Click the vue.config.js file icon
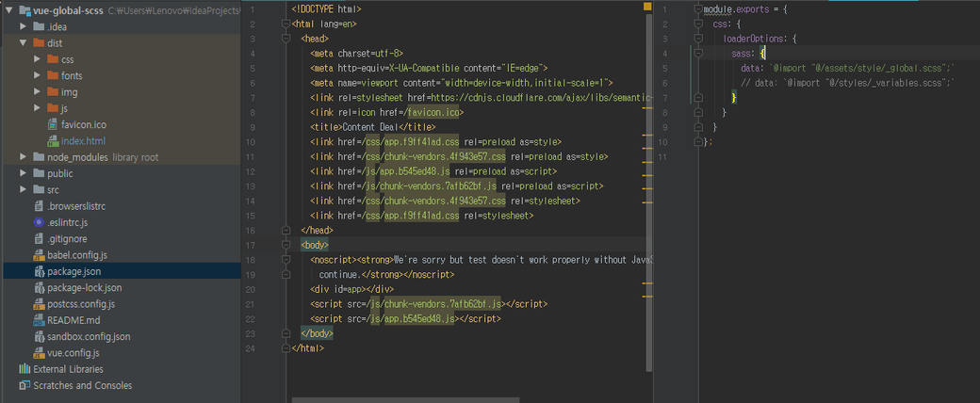Image resolution: width=980 pixels, height=403 pixels. coord(39,353)
